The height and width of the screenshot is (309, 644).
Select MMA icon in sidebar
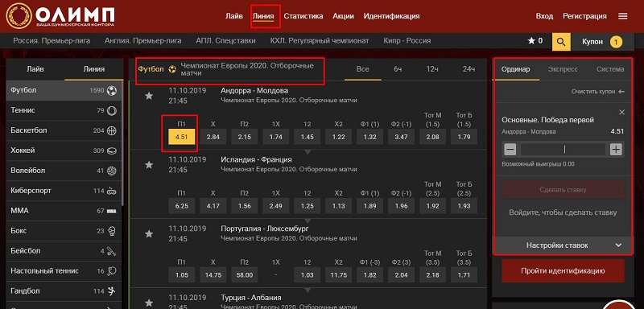pyautogui.click(x=111, y=211)
